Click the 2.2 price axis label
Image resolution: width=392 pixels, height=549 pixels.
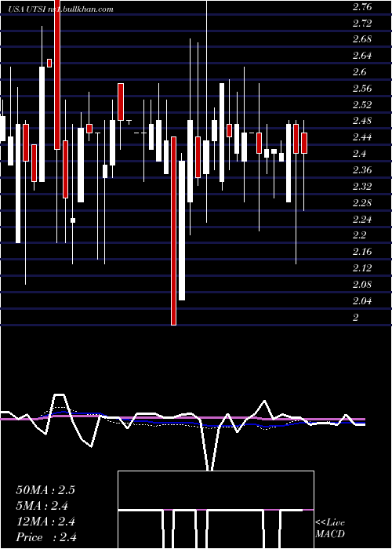click(x=359, y=235)
